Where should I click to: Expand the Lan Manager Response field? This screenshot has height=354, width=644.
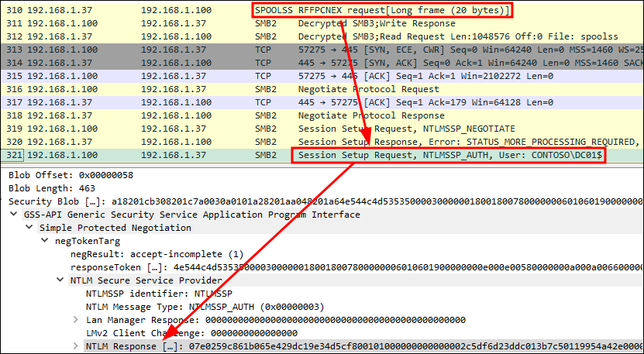pos(75,319)
